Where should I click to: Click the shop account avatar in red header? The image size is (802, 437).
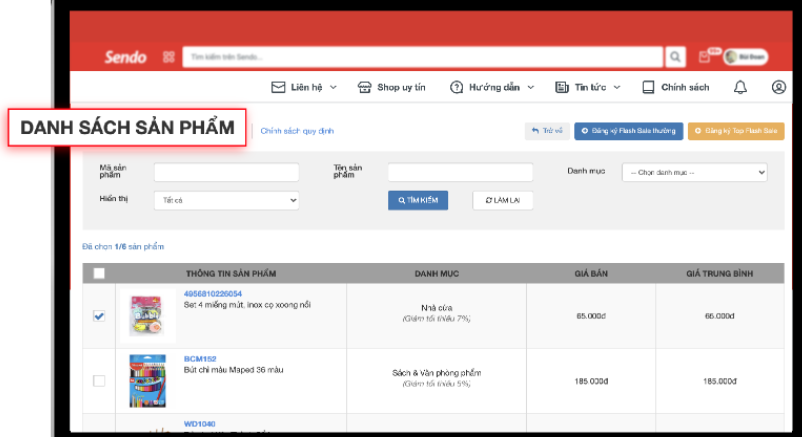(x=746, y=57)
